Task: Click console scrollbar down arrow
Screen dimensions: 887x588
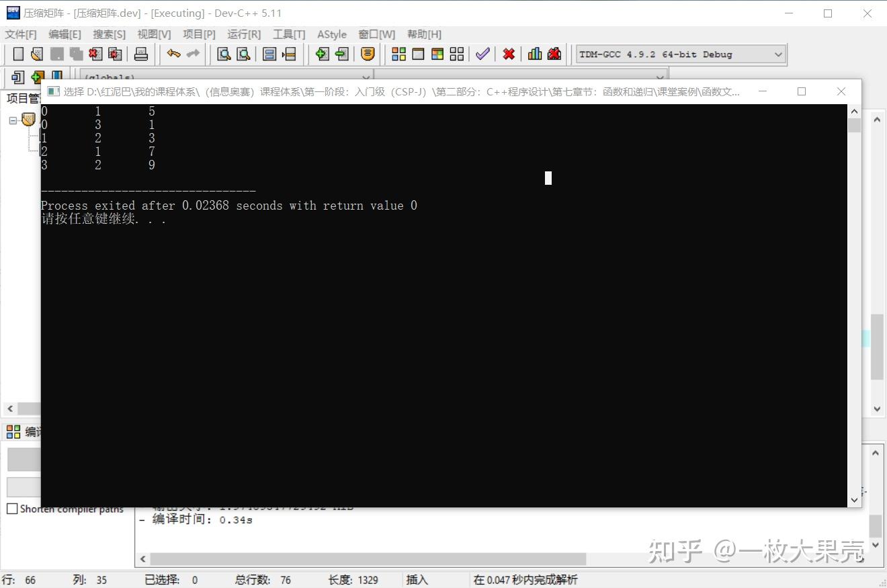Action: click(x=854, y=499)
